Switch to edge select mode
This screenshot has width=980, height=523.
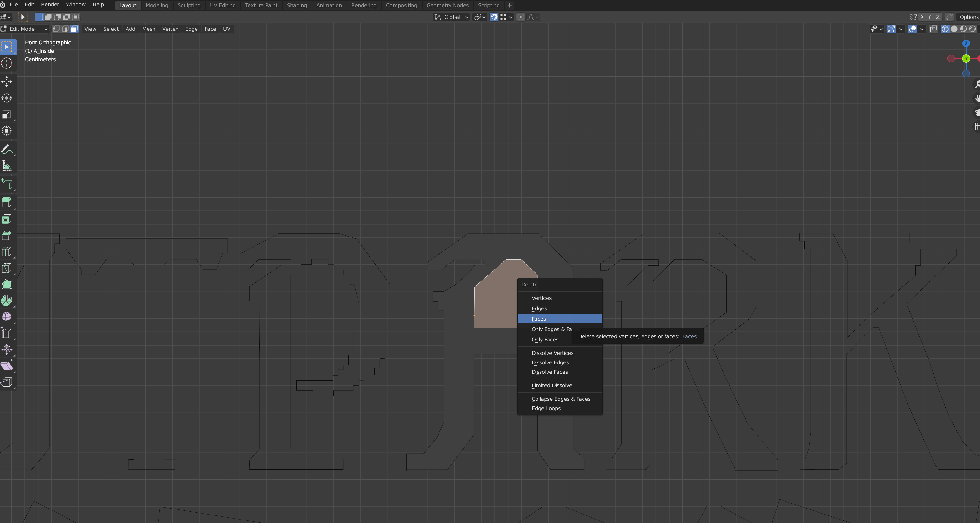(x=65, y=29)
